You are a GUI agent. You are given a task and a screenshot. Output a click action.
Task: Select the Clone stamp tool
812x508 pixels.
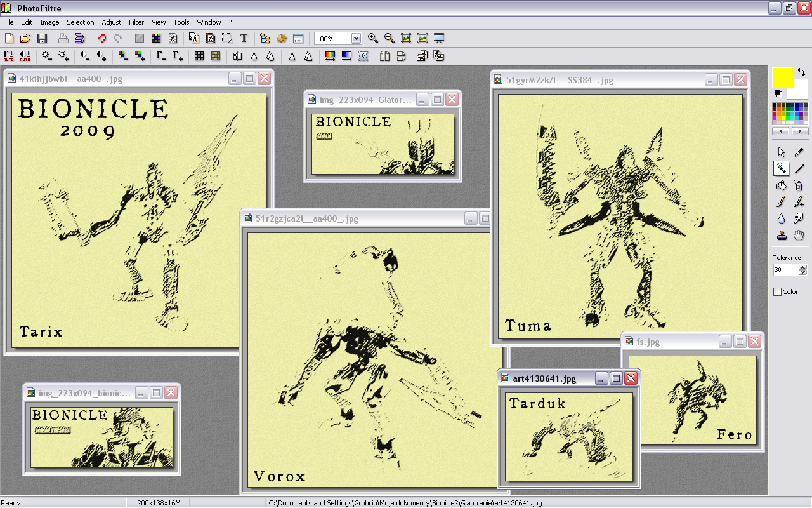pyautogui.click(x=782, y=235)
